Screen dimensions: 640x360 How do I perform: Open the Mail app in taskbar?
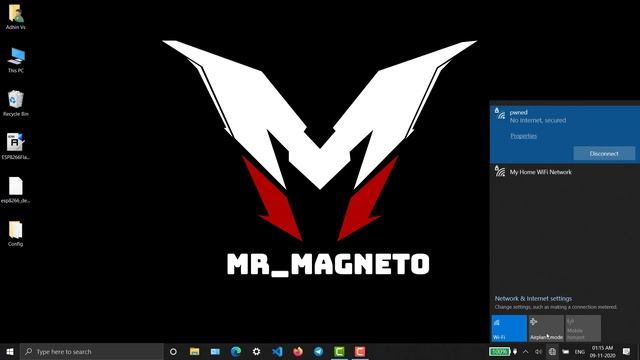(x=215, y=351)
